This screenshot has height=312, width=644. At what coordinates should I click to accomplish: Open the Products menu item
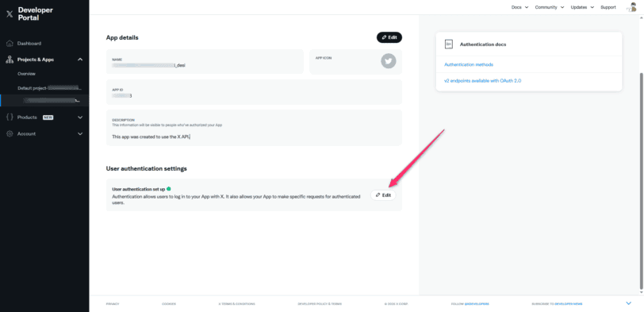pos(27,117)
